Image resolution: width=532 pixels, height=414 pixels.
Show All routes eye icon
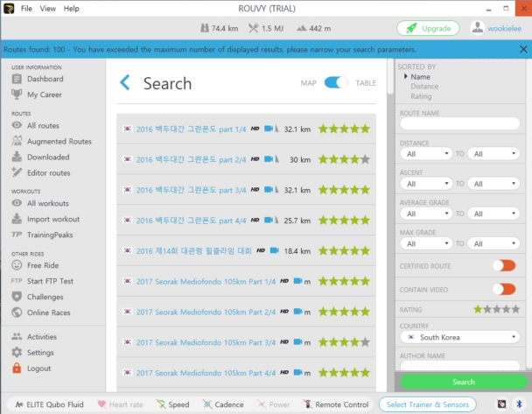click(17, 125)
